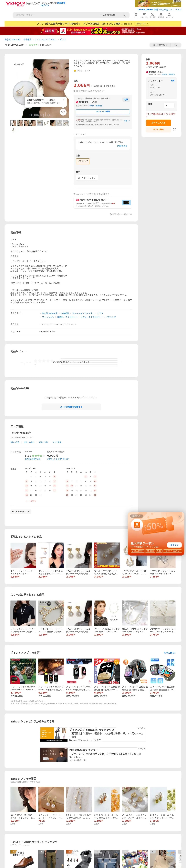The height and width of the screenshot is (868, 186).
Task: Click ストアに質問を投稿する button
Action: coord(71,407)
